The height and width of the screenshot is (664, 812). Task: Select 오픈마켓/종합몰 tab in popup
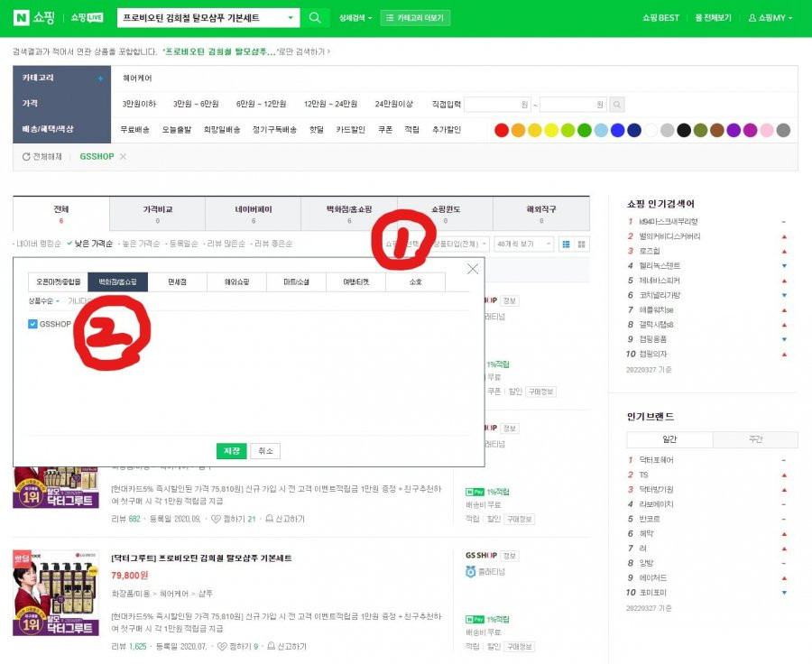(58, 281)
